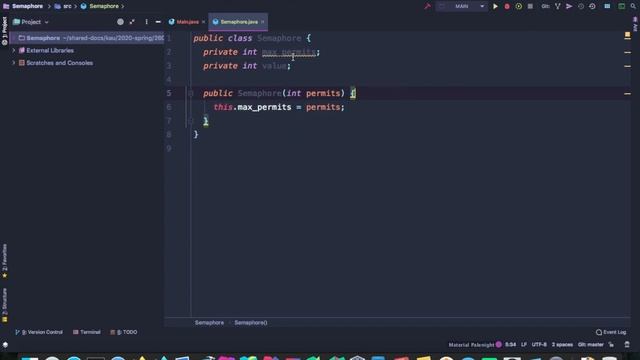640x360 pixels.
Task: Click the purple theme color dot in status bar
Action: (499, 344)
